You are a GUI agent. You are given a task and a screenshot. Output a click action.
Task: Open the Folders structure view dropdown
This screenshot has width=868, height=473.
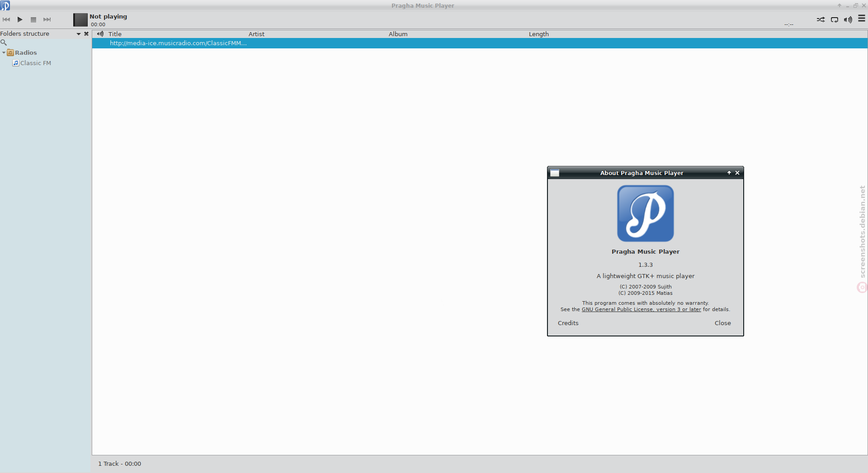79,34
